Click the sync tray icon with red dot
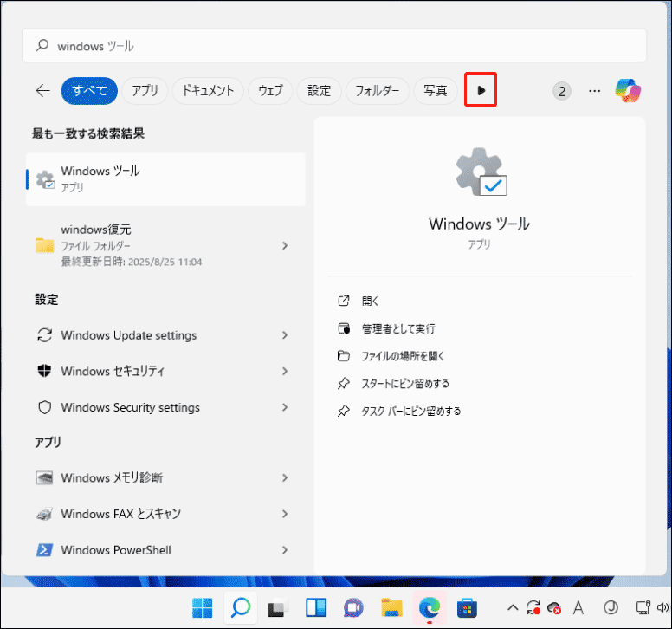 533,607
